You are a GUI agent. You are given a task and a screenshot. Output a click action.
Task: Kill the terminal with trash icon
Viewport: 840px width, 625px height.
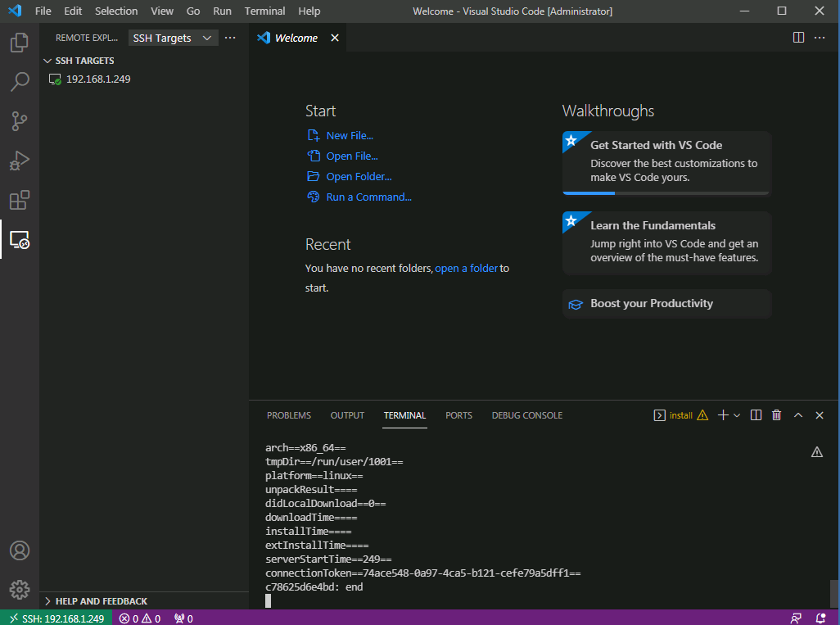pyautogui.click(x=776, y=414)
